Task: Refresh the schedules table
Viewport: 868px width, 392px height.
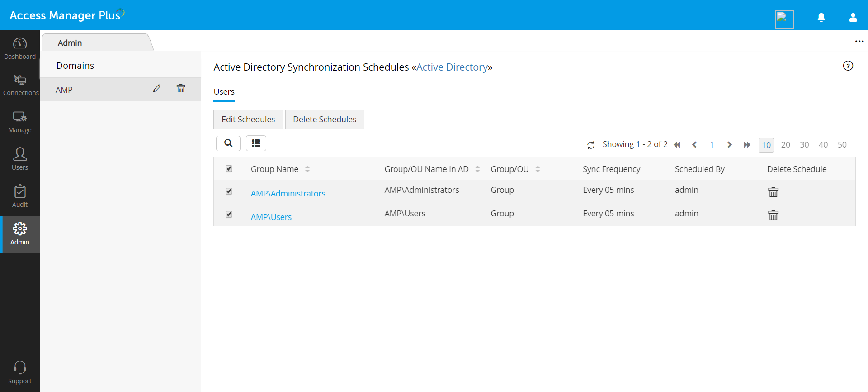Action: click(591, 145)
